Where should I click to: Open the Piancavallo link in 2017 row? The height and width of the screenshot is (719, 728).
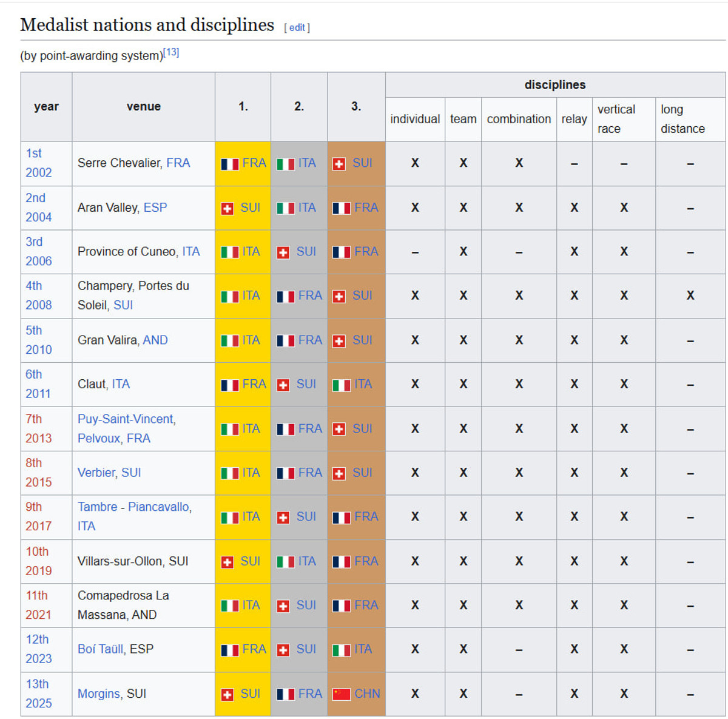tap(160, 507)
